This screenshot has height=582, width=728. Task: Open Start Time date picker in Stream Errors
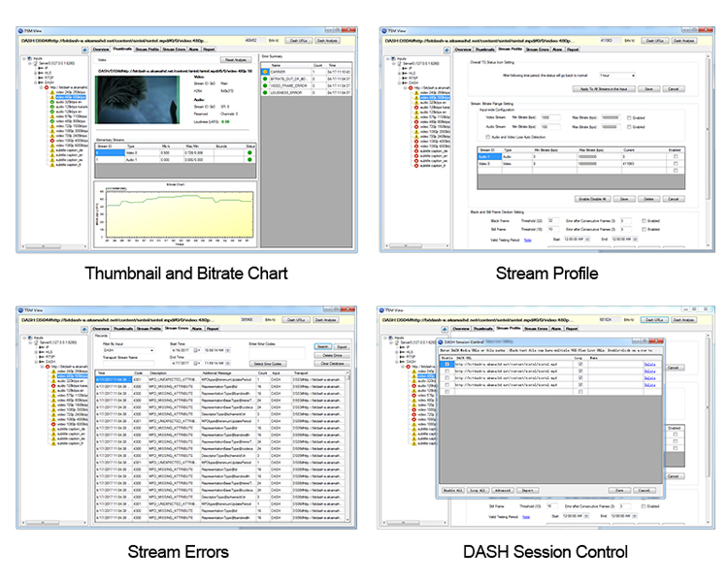(x=195, y=350)
